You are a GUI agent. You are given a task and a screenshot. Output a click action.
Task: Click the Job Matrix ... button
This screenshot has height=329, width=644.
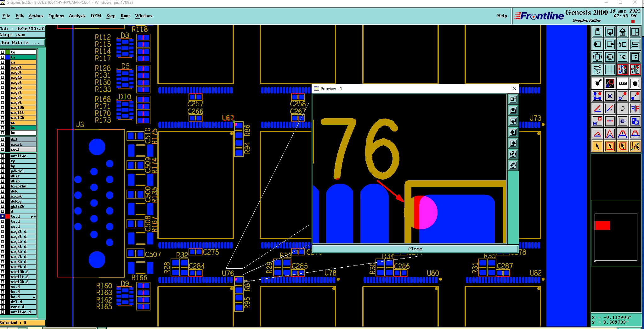tap(23, 42)
